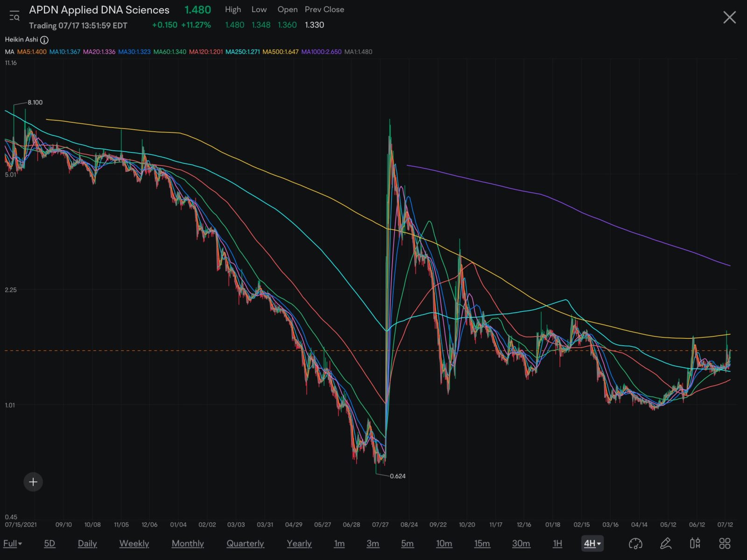Select the 5m interval
Screen dimensions: 747x560
[407, 543]
